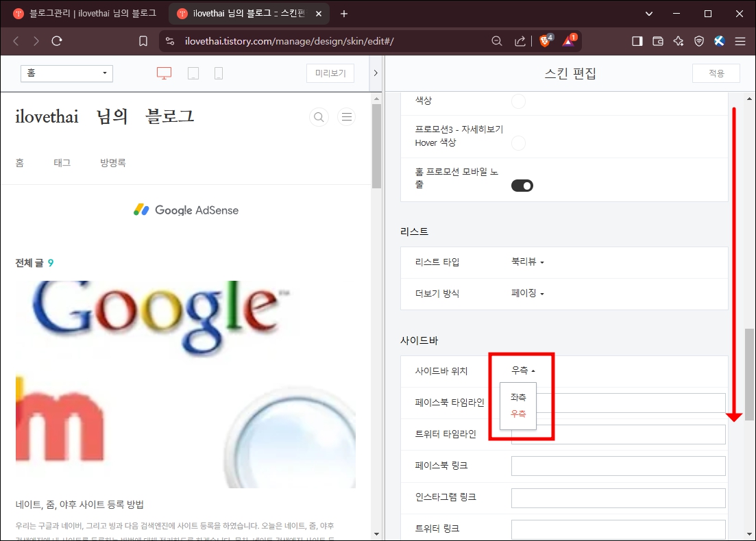Open VPN shield icon in toolbar
The width and height of the screenshot is (756, 541).
pyautogui.click(x=698, y=41)
